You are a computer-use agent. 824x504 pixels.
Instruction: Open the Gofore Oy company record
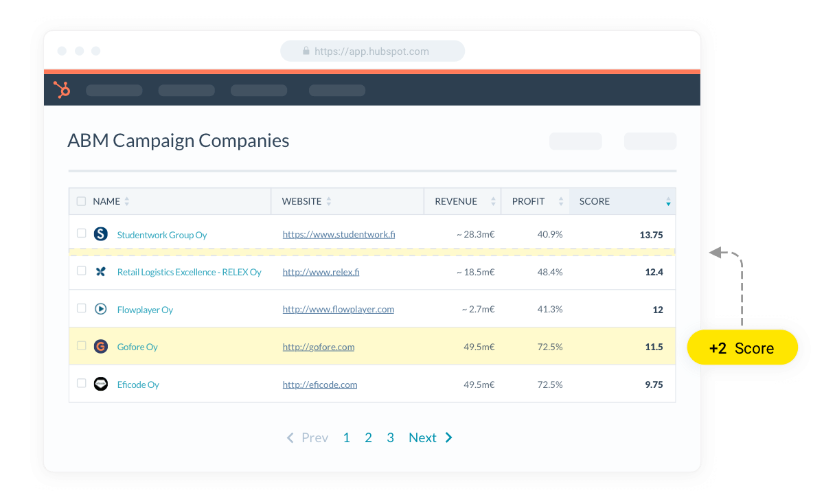coord(137,347)
